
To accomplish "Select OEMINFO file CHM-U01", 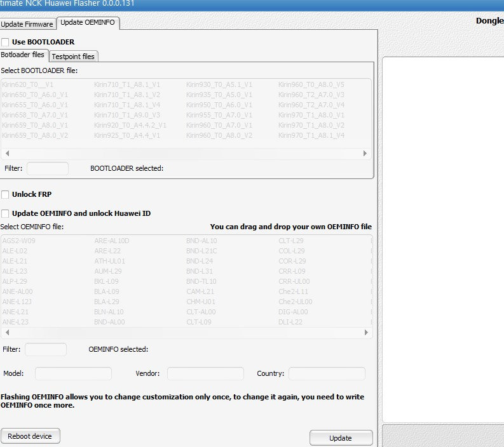I will coord(201,302).
